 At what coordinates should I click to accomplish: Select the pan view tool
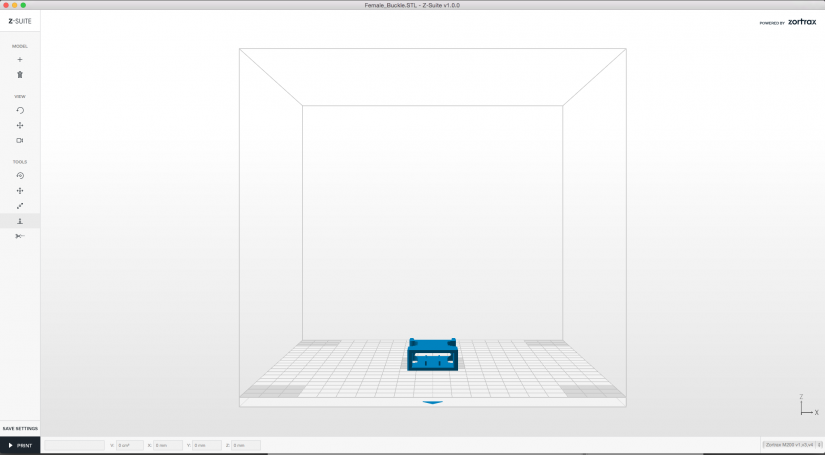coord(20,126)
